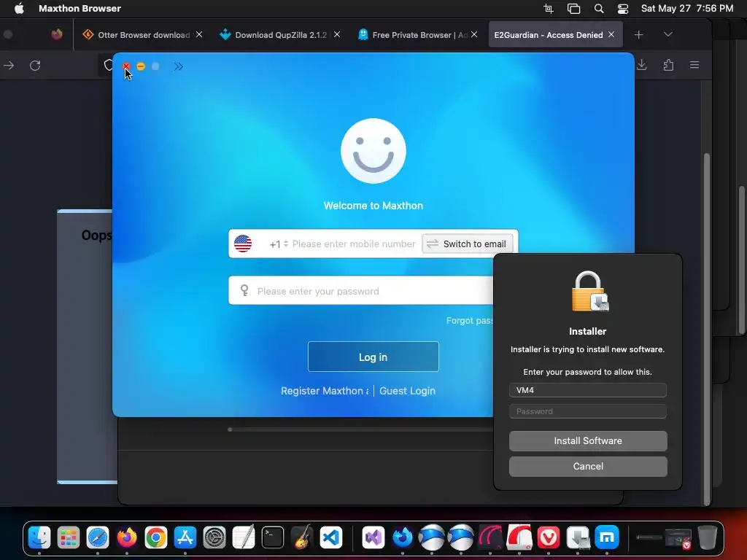The height and width of the screenshot is (560, 747).
Task: Cancel the Installer password dialog
Action: click(x=588, y=466)
